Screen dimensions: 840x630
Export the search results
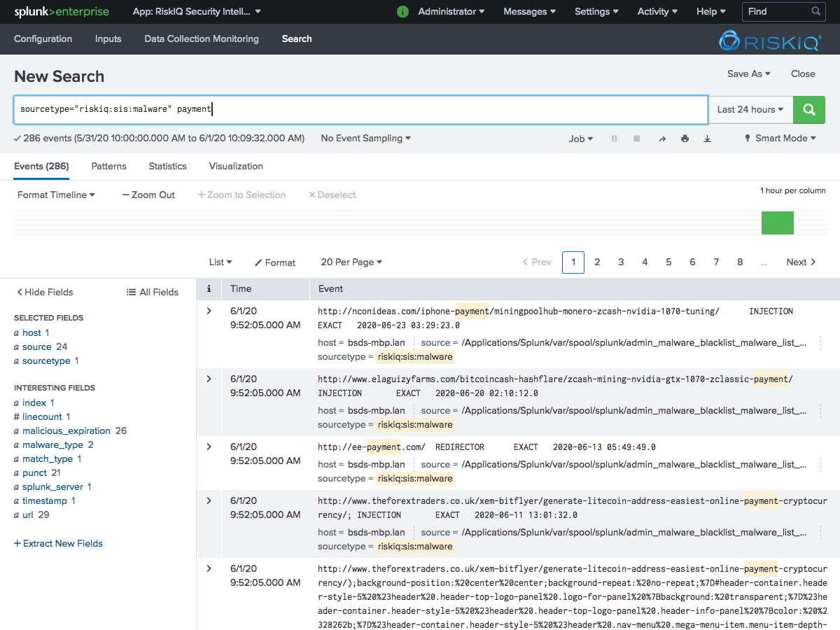(x=707, y=138)
